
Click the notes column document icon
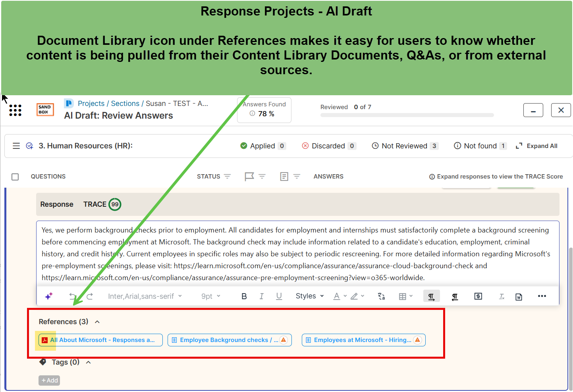pos(284,177)
